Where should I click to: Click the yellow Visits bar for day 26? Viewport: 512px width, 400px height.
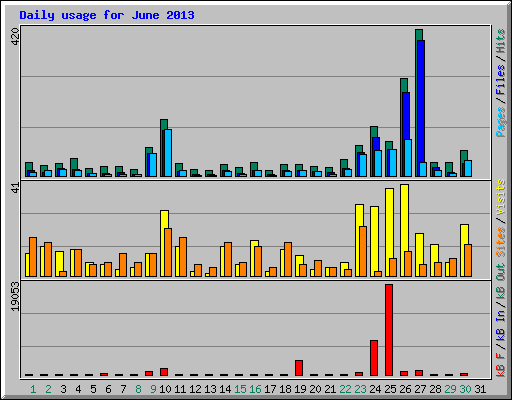click(404, 217)
